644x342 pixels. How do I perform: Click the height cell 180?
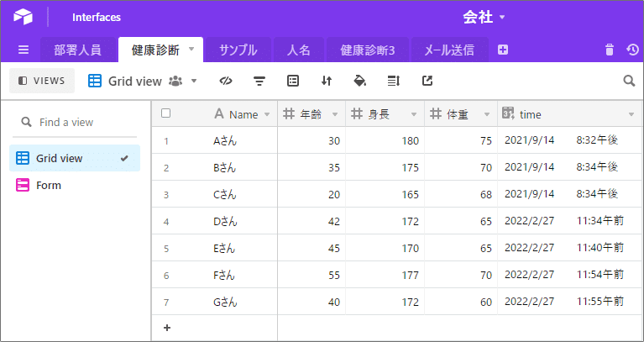(x=385, y=141)
